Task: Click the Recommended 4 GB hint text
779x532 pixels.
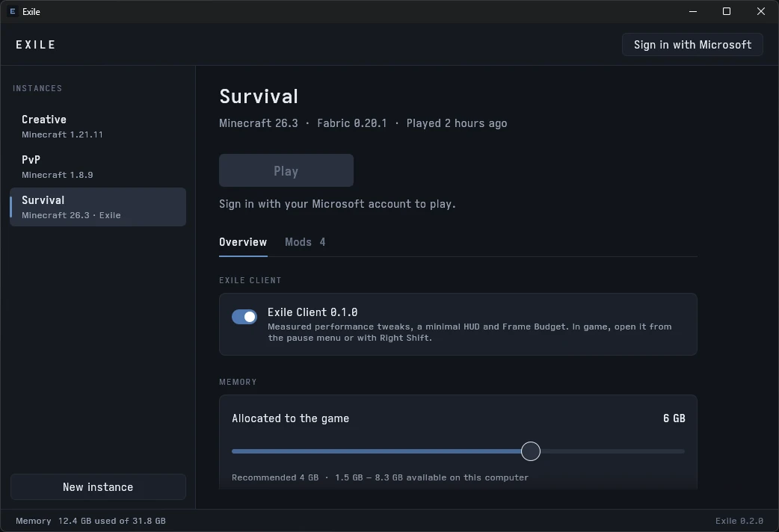Action: click(x=274, y=477)
